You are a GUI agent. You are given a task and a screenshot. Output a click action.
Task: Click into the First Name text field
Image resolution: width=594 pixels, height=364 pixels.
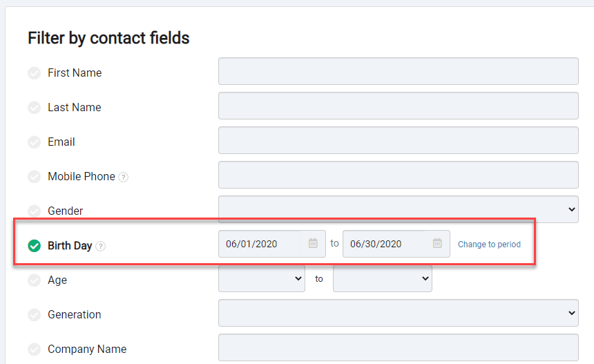(x=398, y=71)
